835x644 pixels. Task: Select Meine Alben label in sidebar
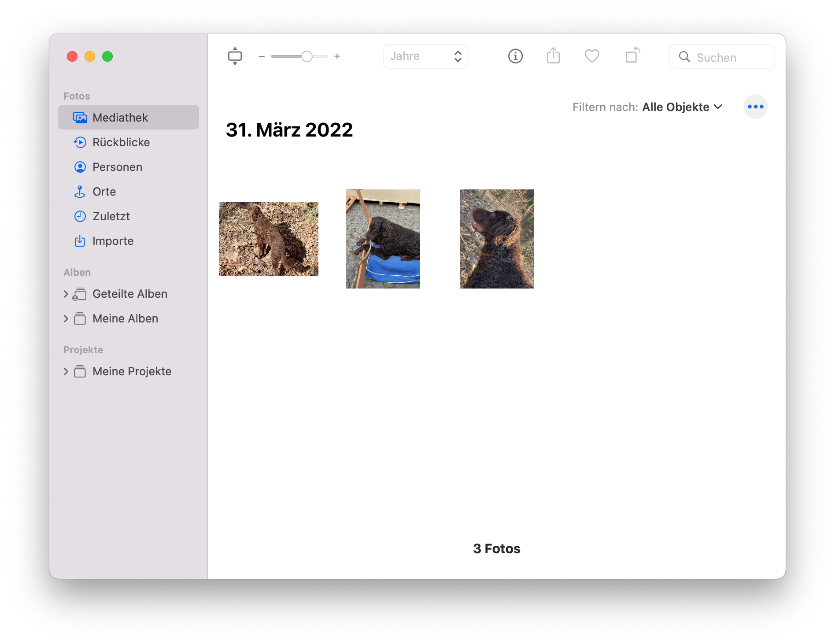[125, 318]
